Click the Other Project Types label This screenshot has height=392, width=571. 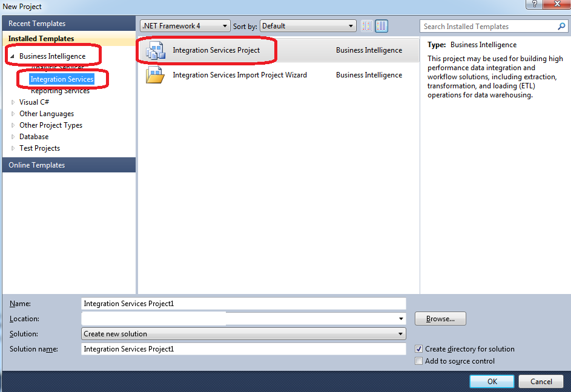coord(51,125)
